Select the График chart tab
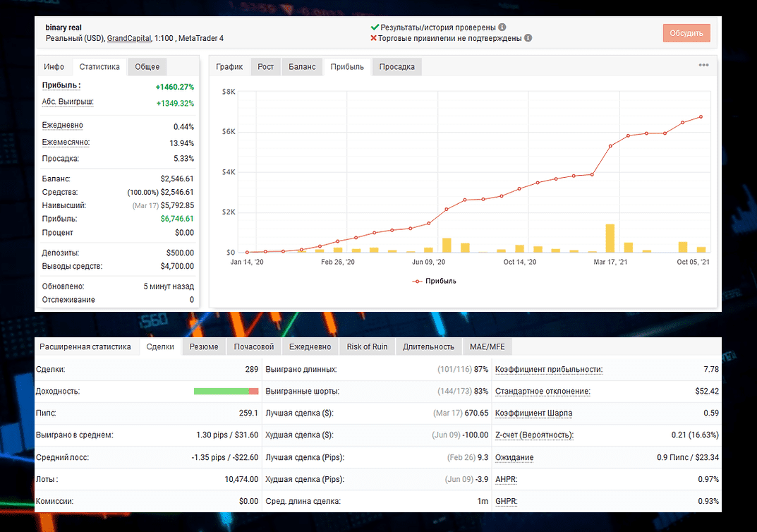This screenshot has height=532, width=757. 229,67
